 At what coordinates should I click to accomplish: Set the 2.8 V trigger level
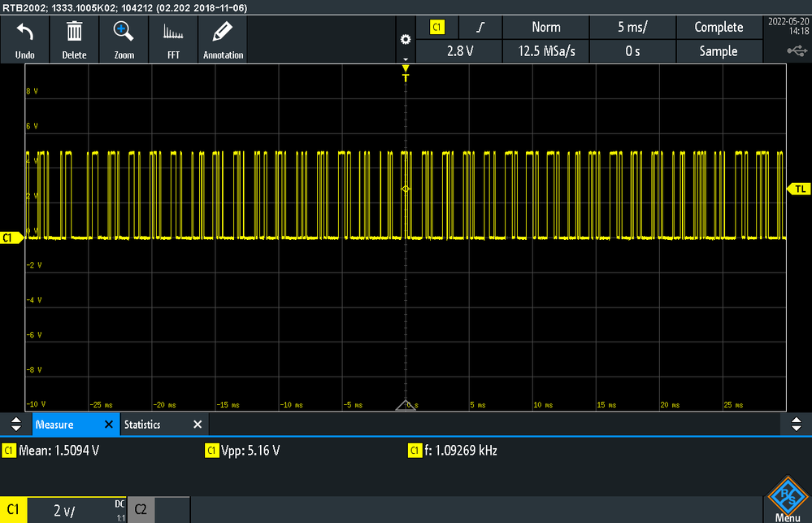[459, 51]
